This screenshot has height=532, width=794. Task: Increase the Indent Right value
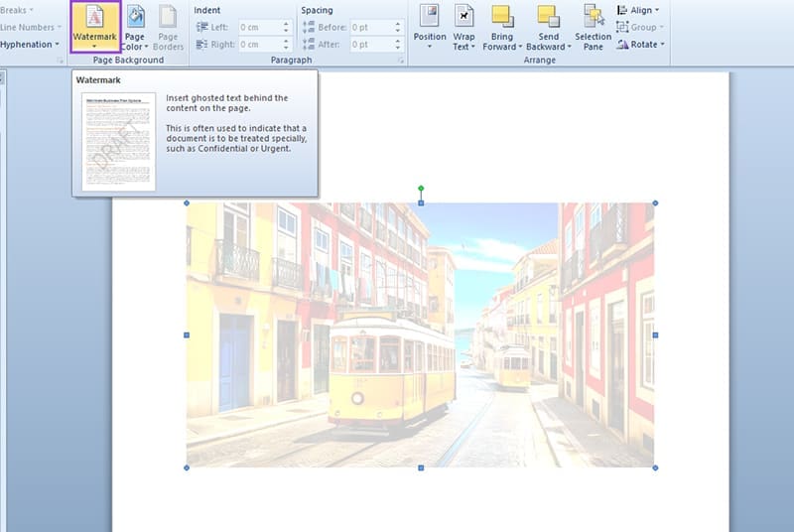click(x=287, y=42)
